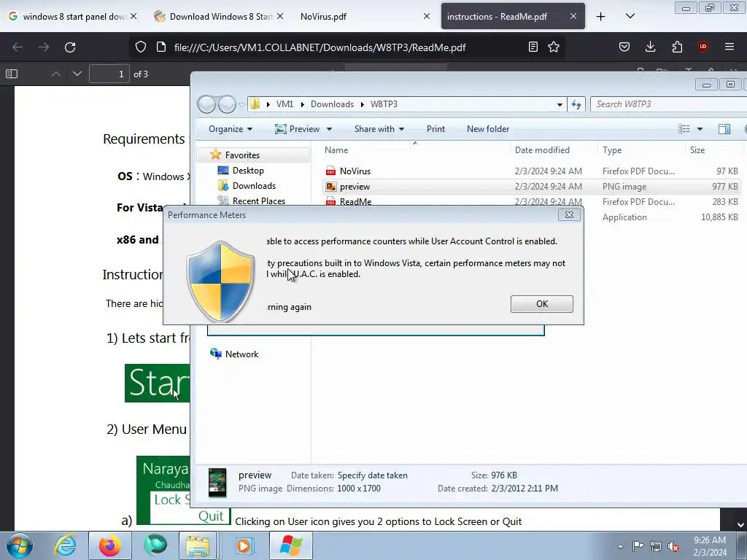Open Firefox extensions puzzle icon

coord(677,47)
